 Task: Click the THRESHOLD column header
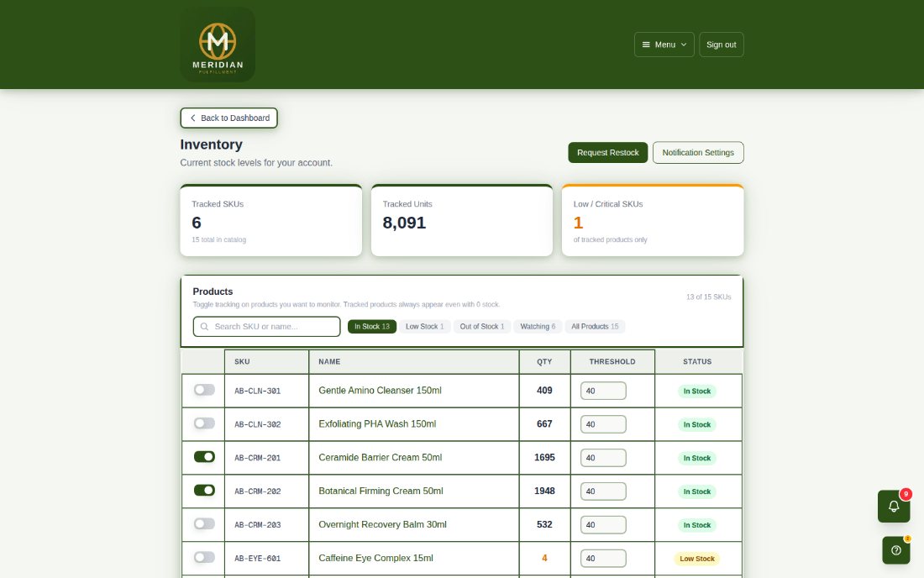612,362
